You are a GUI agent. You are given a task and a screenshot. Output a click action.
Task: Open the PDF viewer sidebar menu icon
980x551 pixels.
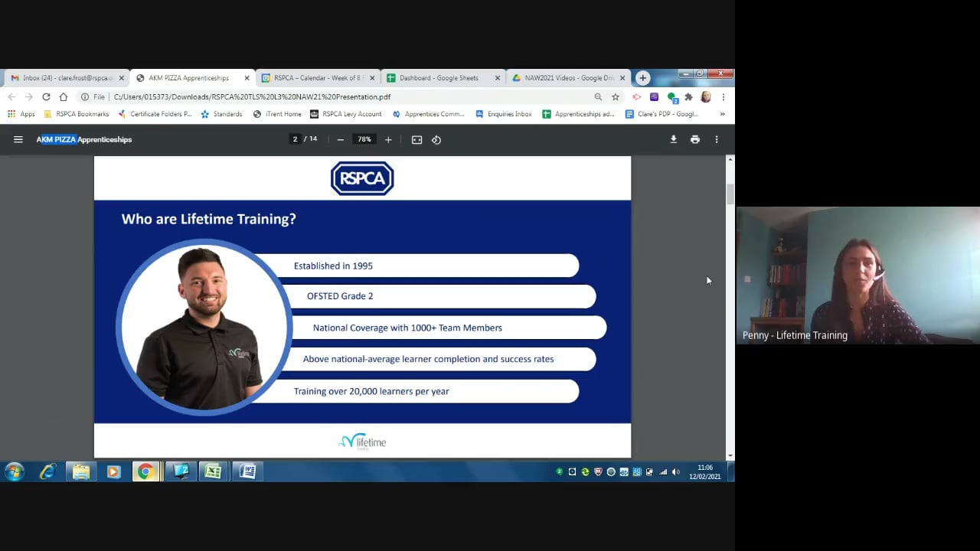[18, 139]
